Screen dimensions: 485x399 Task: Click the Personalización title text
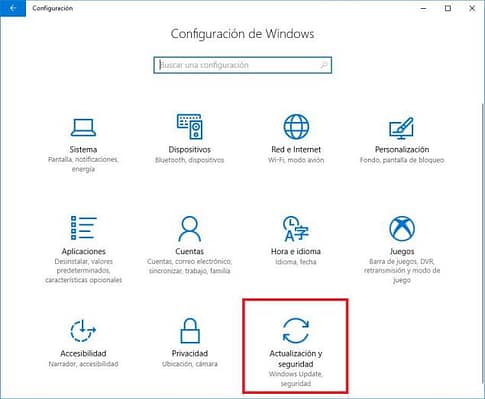pos(402,149)
